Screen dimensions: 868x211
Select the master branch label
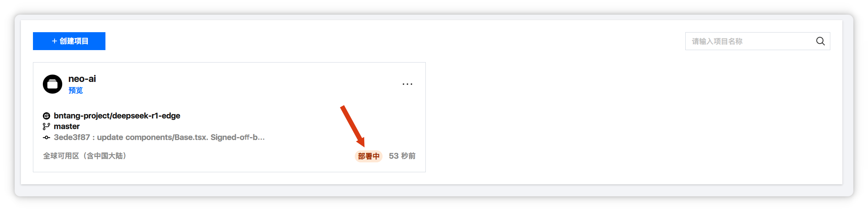coord(67,126)
